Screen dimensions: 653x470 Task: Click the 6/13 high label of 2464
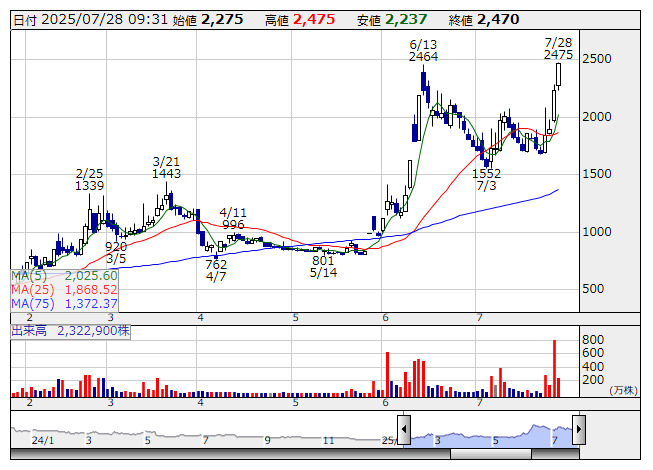(424, 57)
